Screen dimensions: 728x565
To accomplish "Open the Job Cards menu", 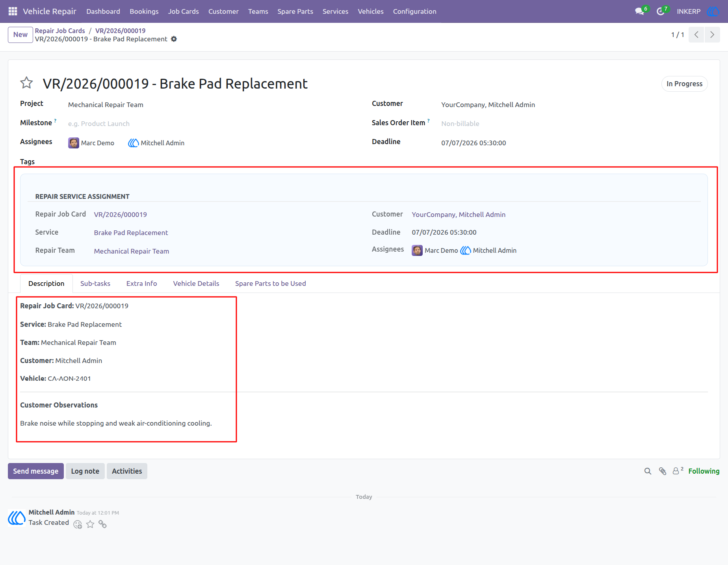I will 184,11.
